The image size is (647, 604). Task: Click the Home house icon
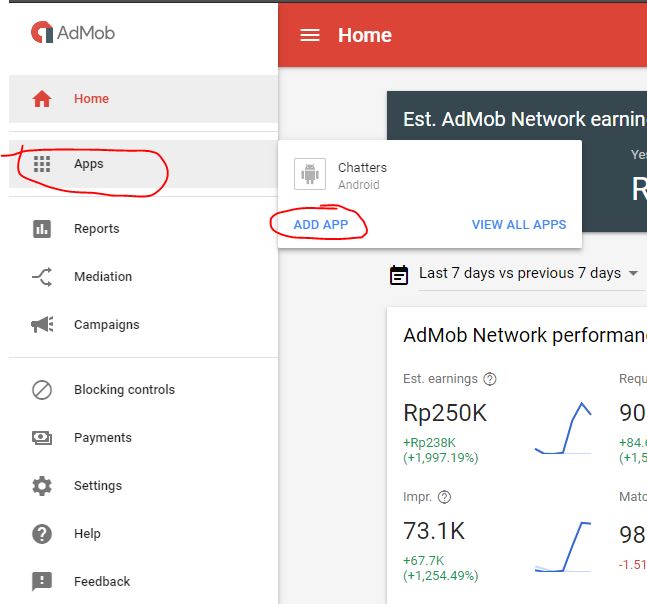pos(42,99)
